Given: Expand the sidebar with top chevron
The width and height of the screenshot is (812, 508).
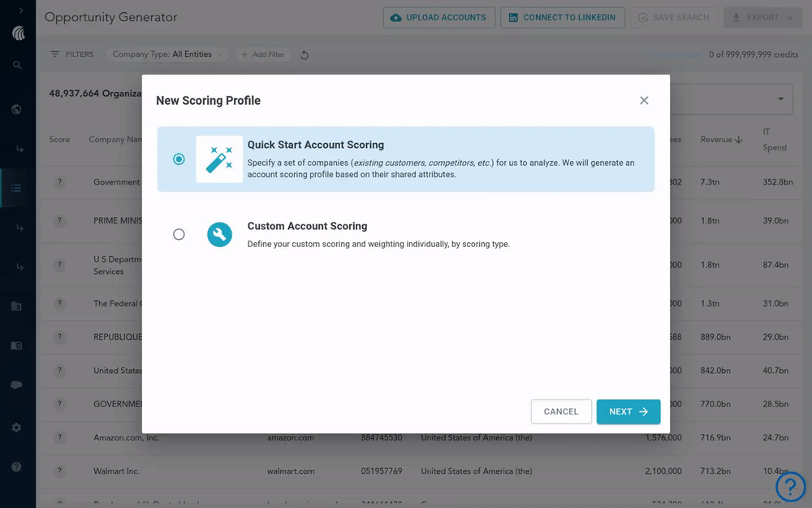Looking at the screenshot, I should click(21, 11).
